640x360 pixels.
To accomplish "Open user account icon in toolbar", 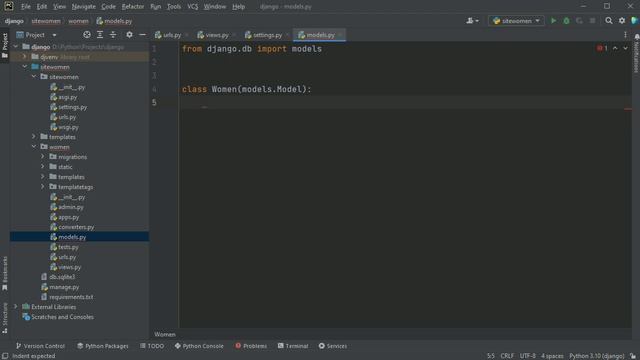I will (x=472, y=21).
